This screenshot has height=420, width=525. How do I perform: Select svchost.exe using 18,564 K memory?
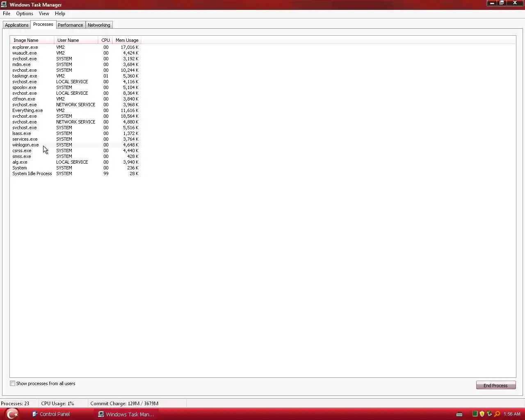coord(75,116)
